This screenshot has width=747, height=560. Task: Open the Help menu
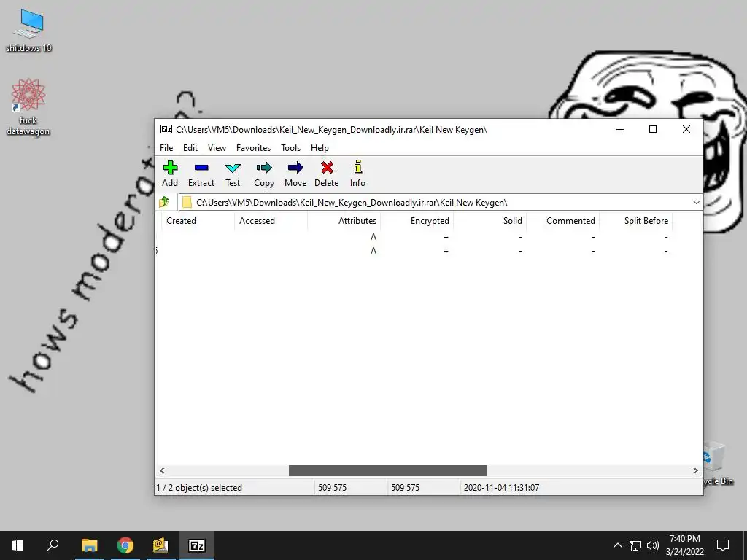[x=320, y=147]
